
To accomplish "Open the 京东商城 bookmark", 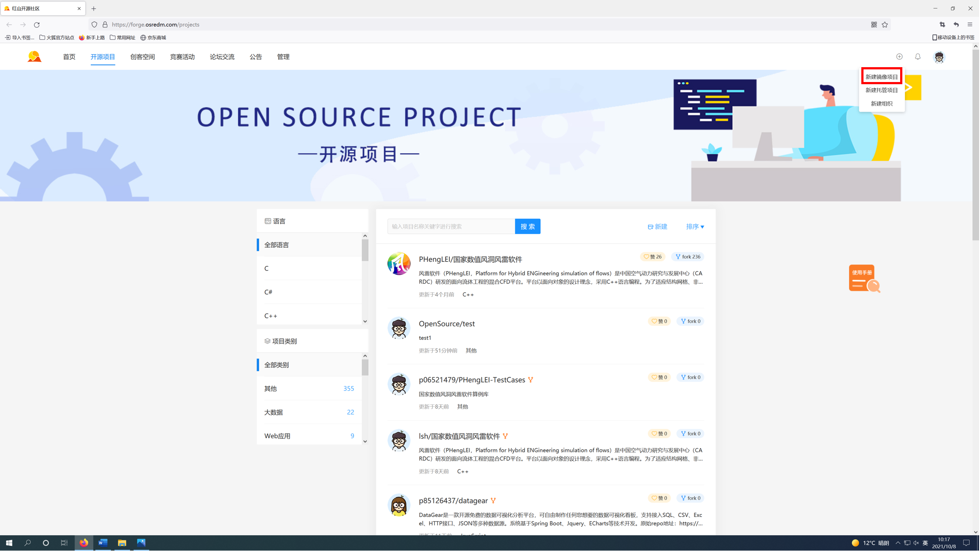I will pyautogui.click(x=153, y=38).
